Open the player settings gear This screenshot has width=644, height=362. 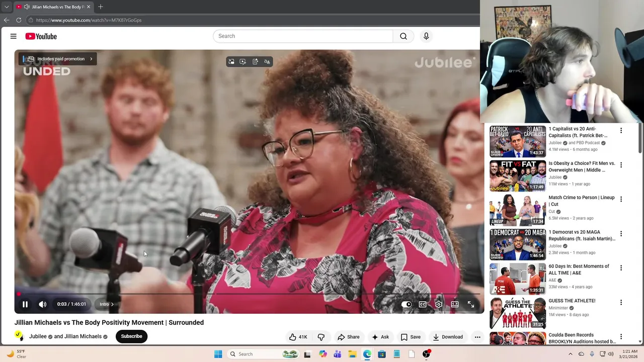pyautogui.click(x=439, y=304)
